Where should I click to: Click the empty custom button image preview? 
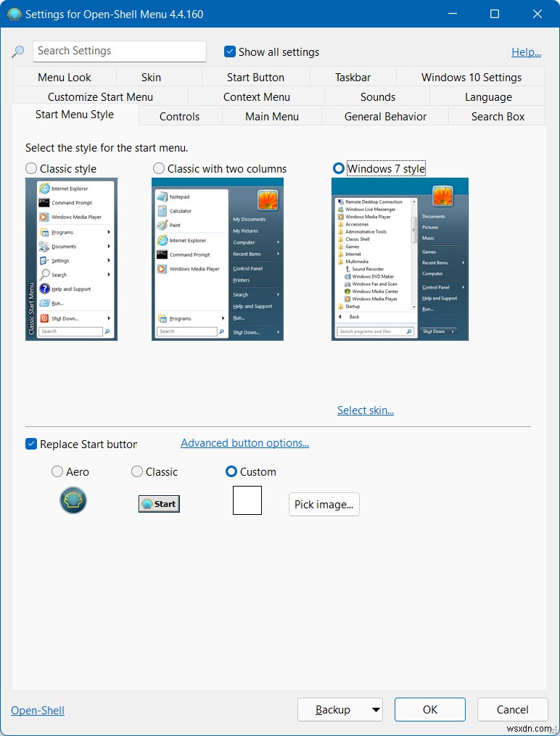click(247, 500)
